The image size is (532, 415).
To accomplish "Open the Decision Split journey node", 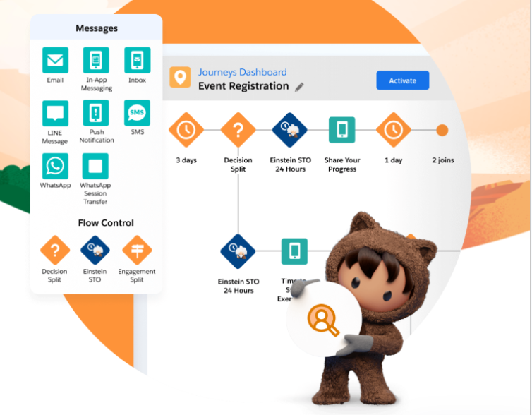I will (x=238, y=130).
